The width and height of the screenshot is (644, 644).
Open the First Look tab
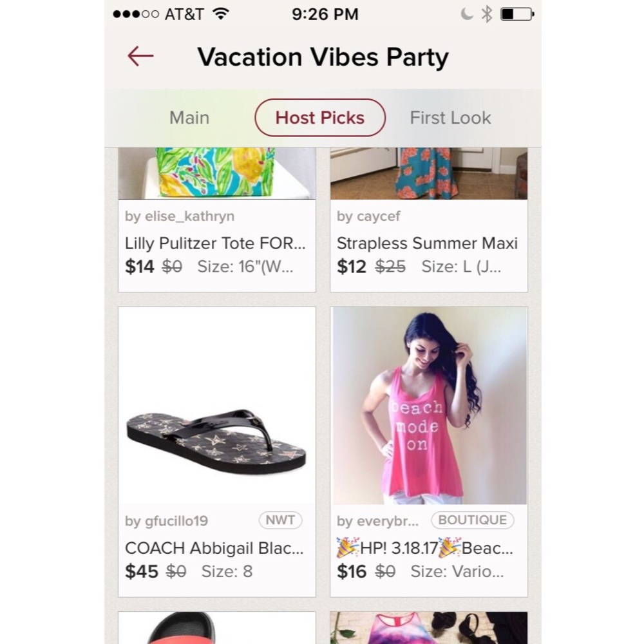coord(450,118)
